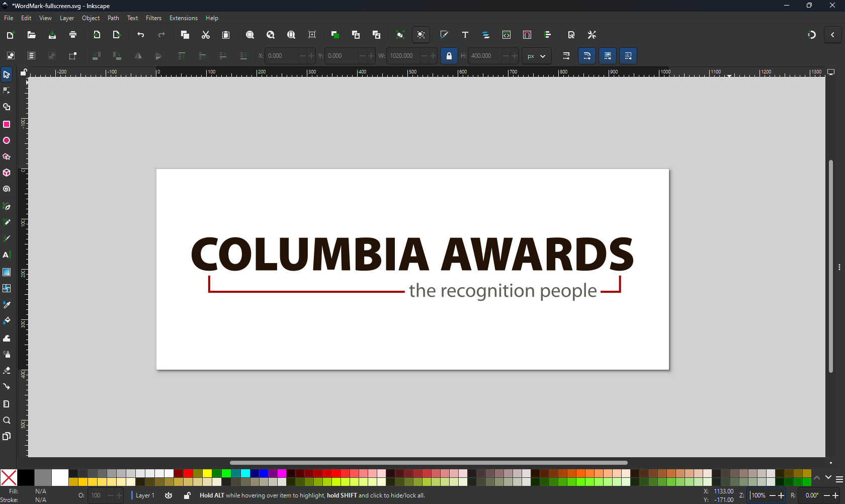Expand the snapping options popover

point(833,35)
